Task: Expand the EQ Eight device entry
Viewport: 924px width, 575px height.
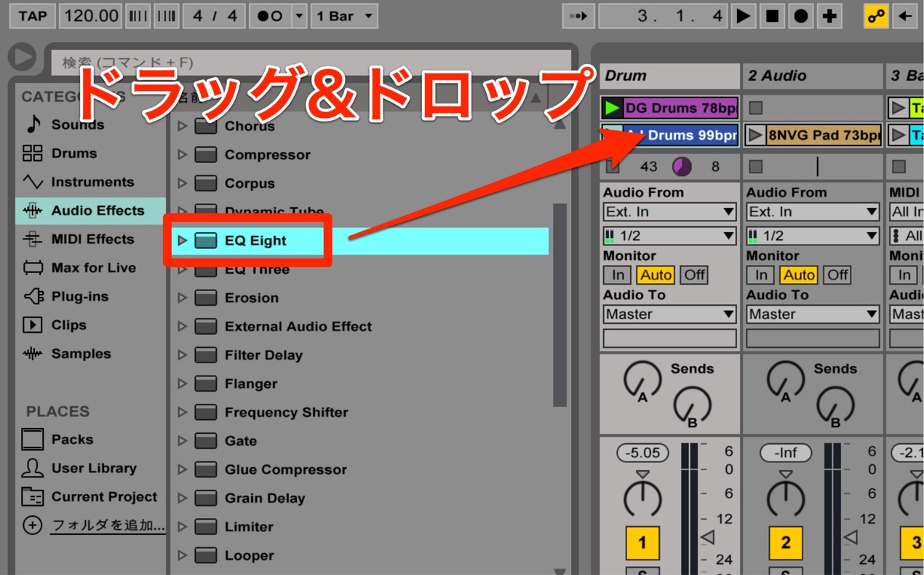Action: point(182,240)
